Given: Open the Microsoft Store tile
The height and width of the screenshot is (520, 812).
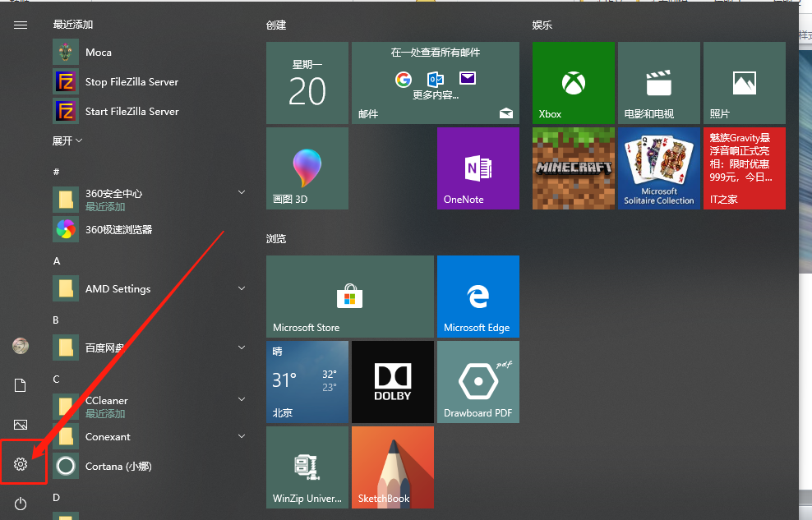Looking at the screenshot, I should 350,297.
